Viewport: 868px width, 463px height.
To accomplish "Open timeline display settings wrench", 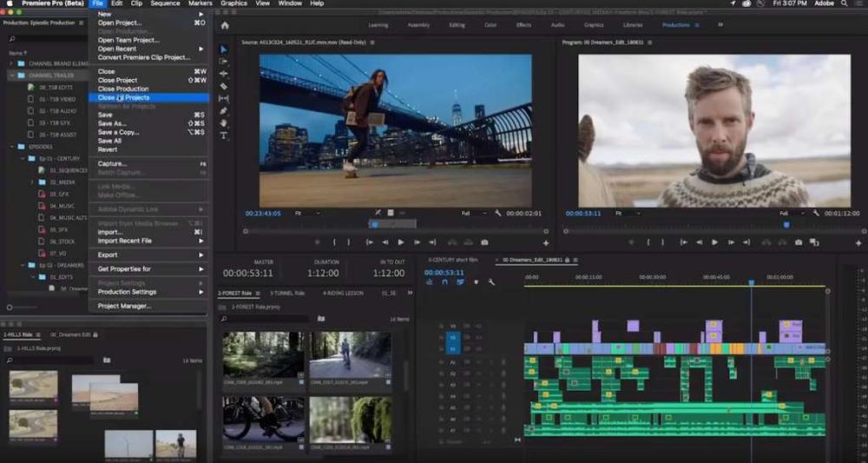I will pos(491,282).
